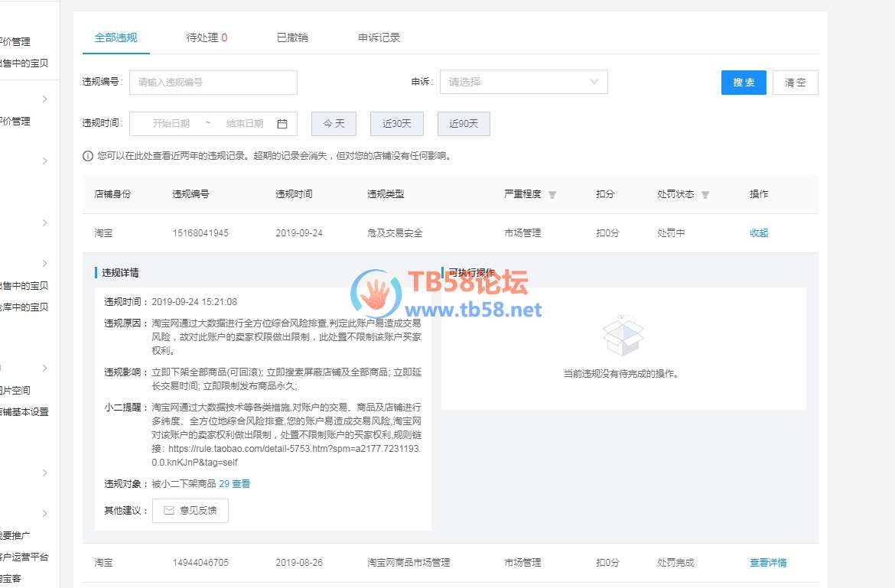The image size is (895, 588).
Task: Click the 违规类型 column header
Action: (386, 194)
